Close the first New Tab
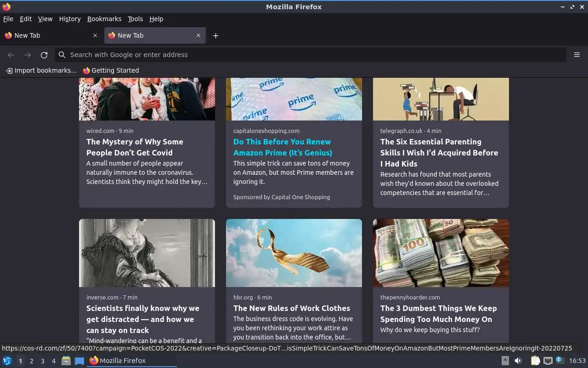Screen dimensions: 588x368 tap(95, 35)
